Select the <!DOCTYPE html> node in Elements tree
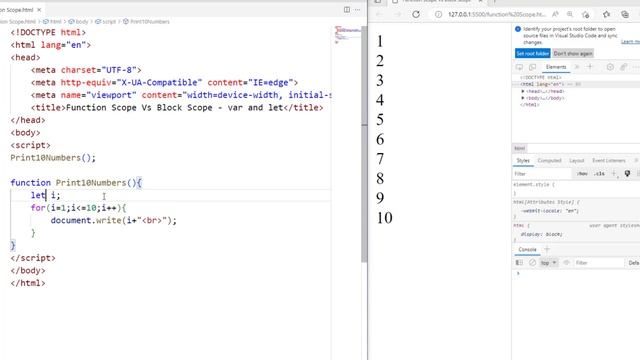 (x=541, y=78)
